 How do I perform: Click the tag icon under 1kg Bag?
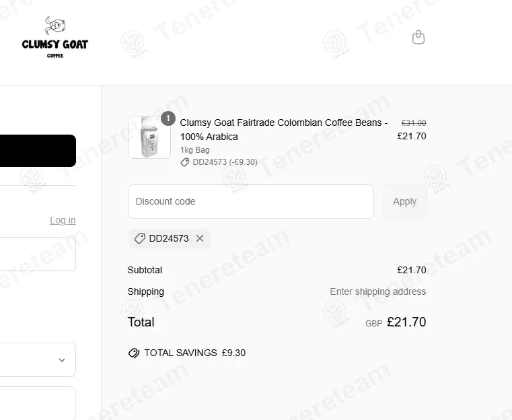(185, 162)
